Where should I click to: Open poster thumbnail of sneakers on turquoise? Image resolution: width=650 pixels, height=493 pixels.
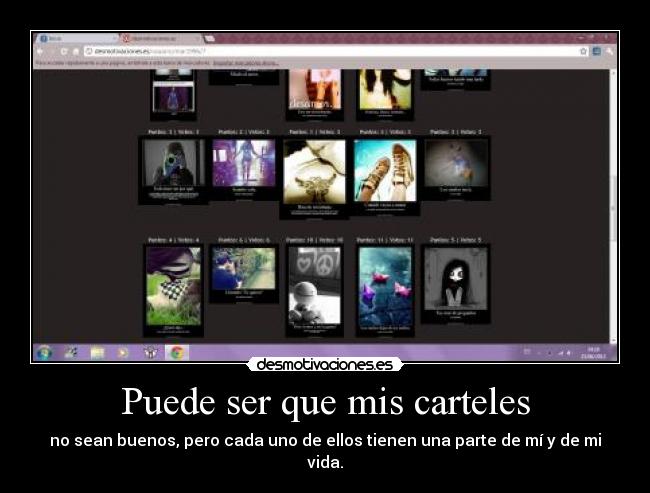[x=385, y=176]
